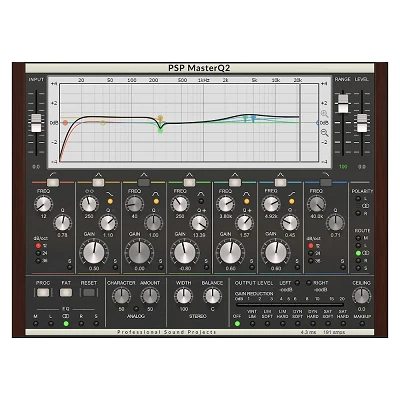
Task: Enable the dark blue low-pass band button
Action: pyautogui.click(x=326, y=182)
